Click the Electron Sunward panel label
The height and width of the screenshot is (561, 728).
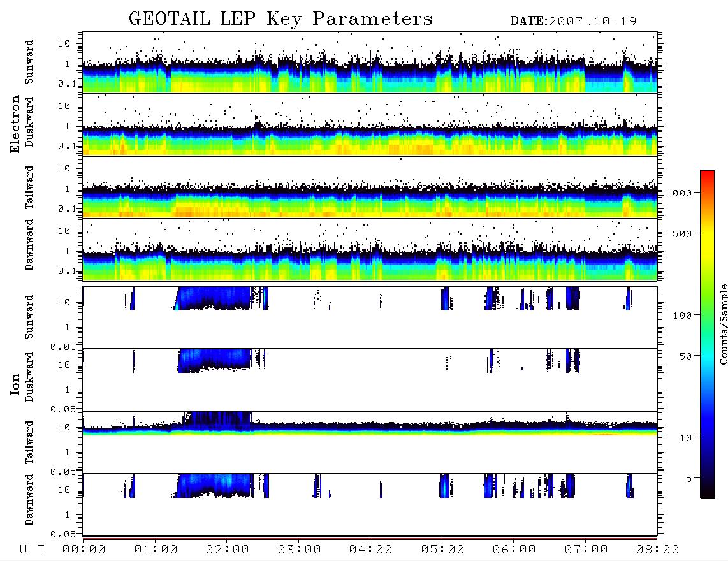29,62
